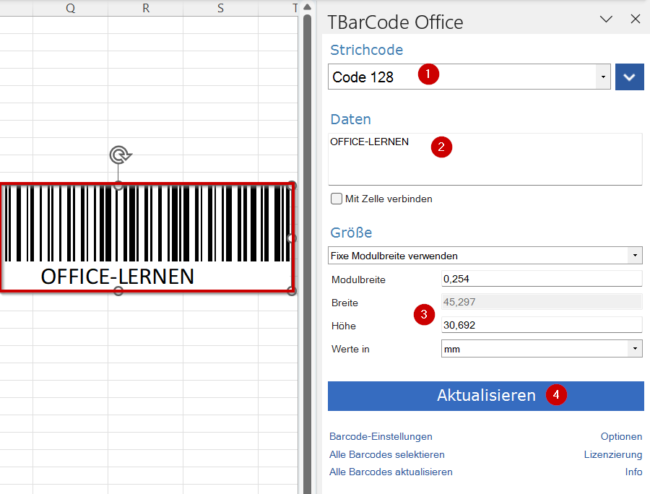Image resolution: width=650 pixels, height=494 pixels.
Task: Click the Strichcode section heading
Action: click(x=366, y=50)
